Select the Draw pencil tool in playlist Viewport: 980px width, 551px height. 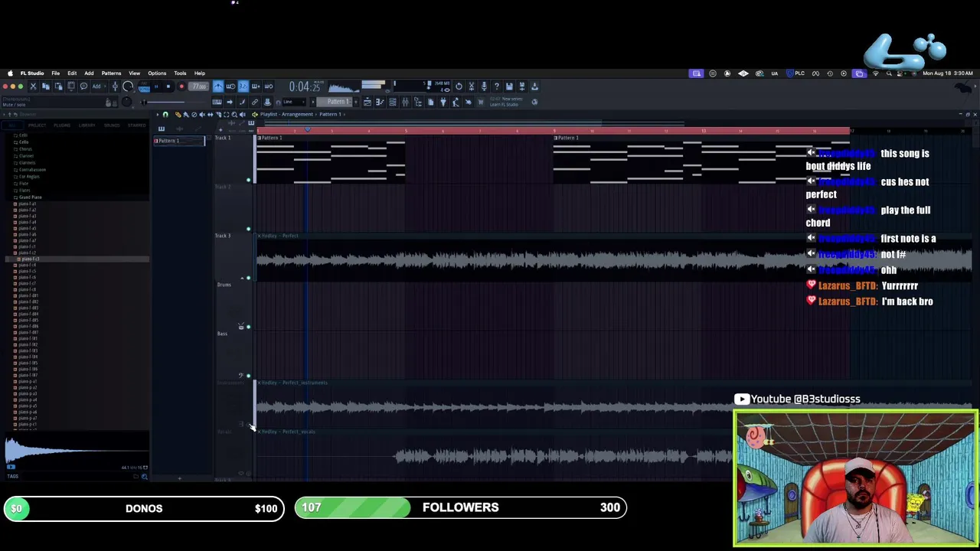[178, 114]
